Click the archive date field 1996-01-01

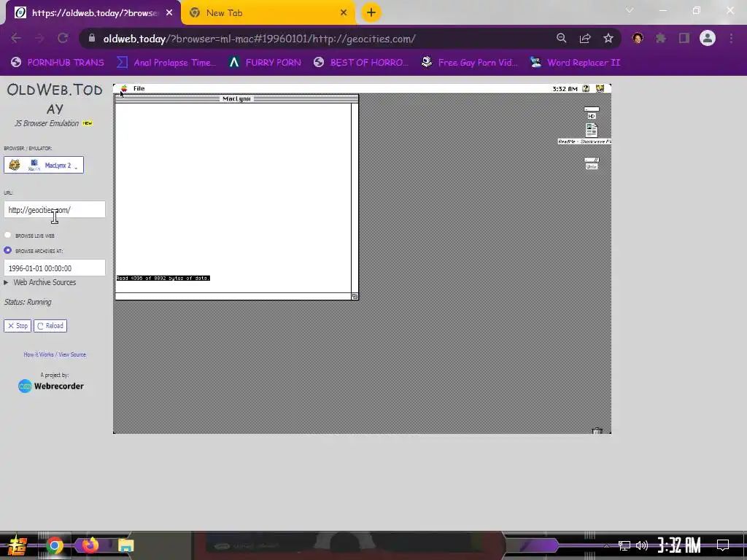tap(54, 268)
